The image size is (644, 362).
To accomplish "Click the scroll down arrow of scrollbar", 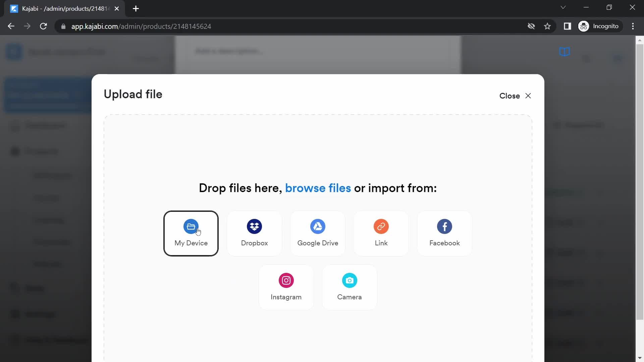I will tap(640, 358).
